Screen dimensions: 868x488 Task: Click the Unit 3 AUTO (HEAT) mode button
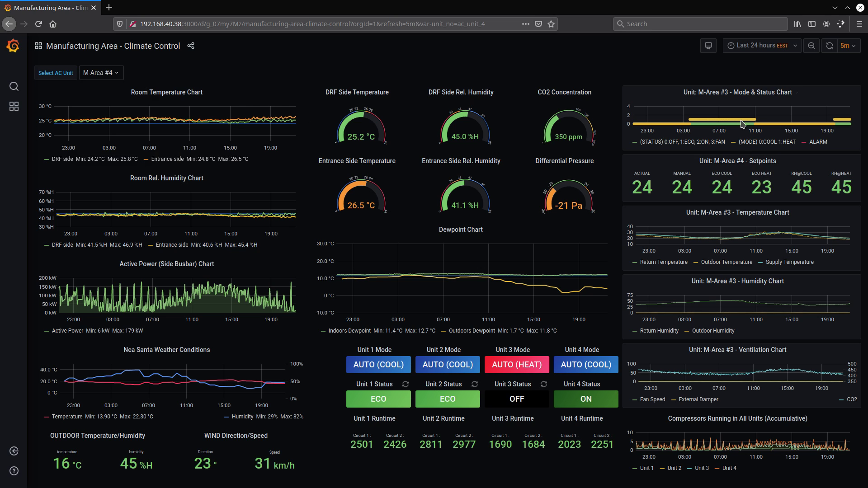pyautogui.click(x=516, y=365)
